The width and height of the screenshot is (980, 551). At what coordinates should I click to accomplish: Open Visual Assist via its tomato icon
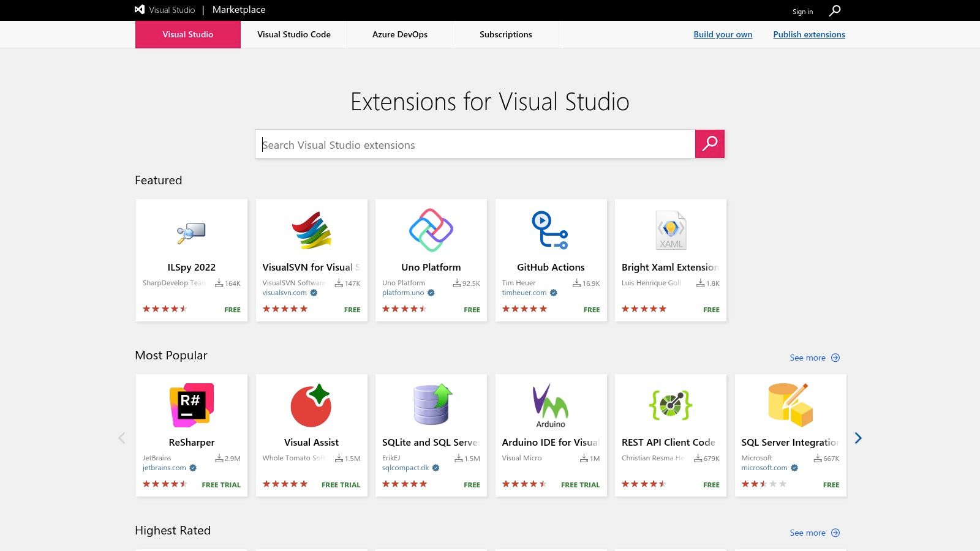[x=311, y=404]
